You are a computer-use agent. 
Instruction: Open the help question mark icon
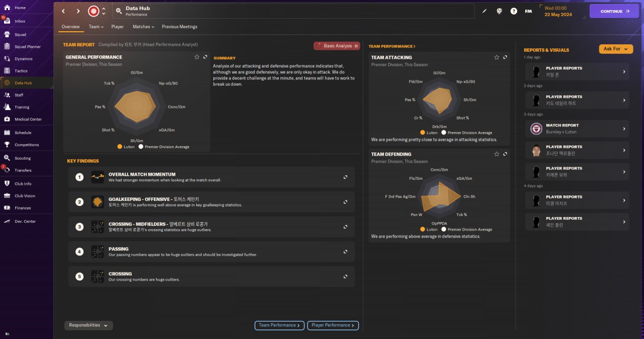[x=514, y=11]
